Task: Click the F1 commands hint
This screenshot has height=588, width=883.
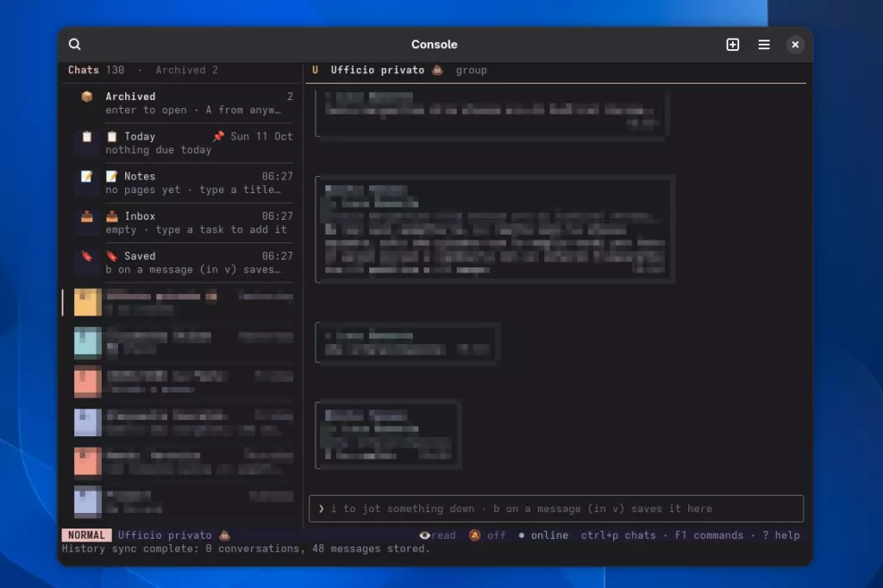Action: pyautogui.click(x=709, y=535)
